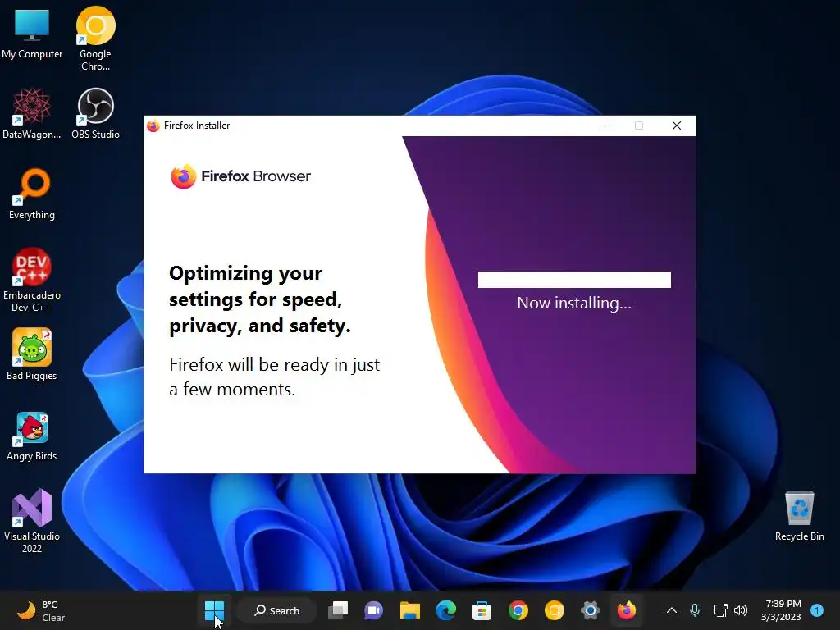Open the volume speaker tray icon
The image size is (840, 630).
tap(741, 610)
